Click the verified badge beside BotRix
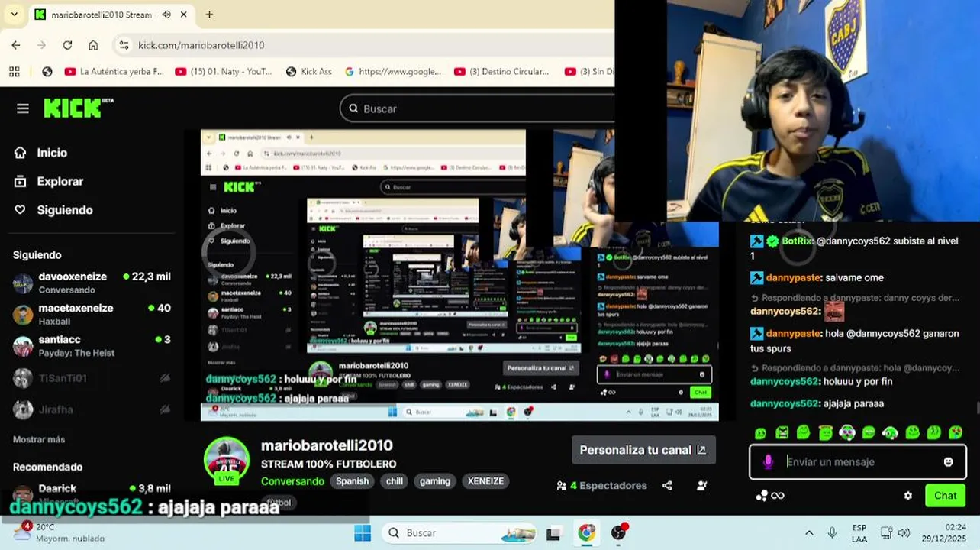 click(x=772, y=241)
